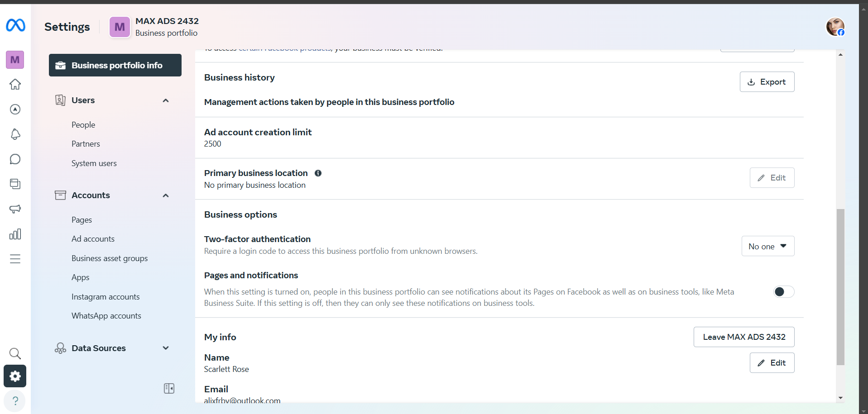
Task: Open Ad accounts section
Action: click(93, 239)
